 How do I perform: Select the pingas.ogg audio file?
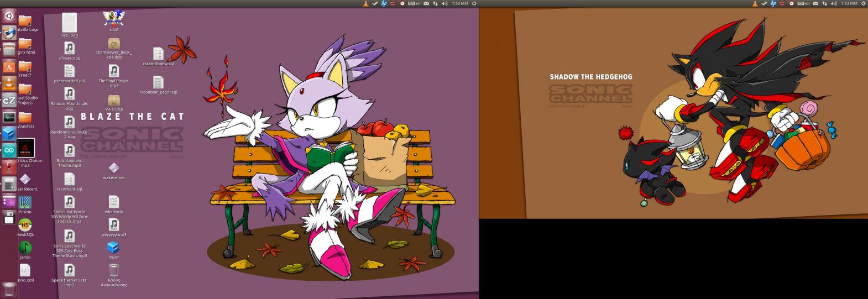click(69, 50)
